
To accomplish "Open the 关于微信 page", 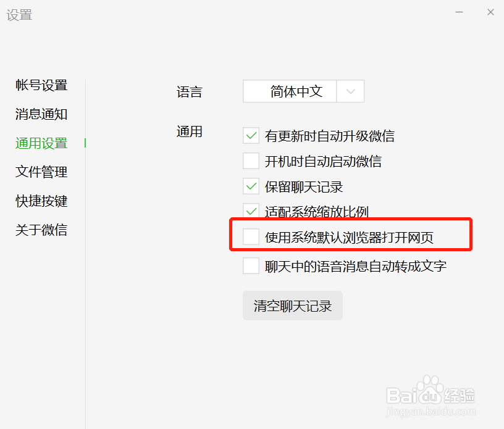I will pyautogui.click(x=41, y=230).
